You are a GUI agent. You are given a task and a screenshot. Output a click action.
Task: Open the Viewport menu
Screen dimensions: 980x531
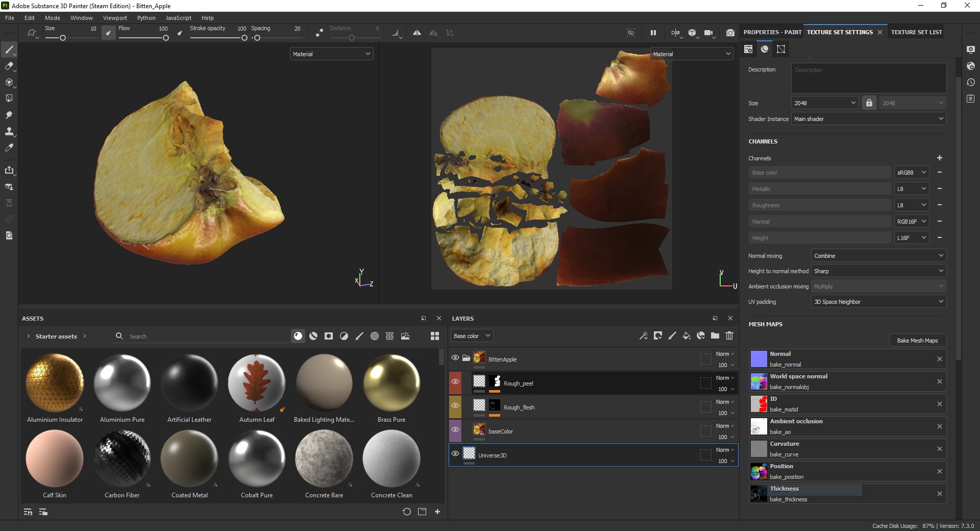point(115,18)
